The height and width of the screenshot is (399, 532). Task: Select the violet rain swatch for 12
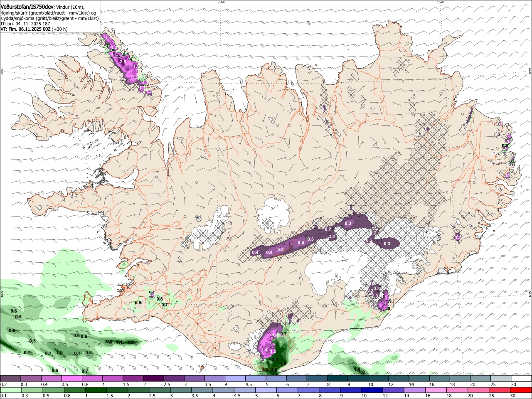click(x=393, y=390)
